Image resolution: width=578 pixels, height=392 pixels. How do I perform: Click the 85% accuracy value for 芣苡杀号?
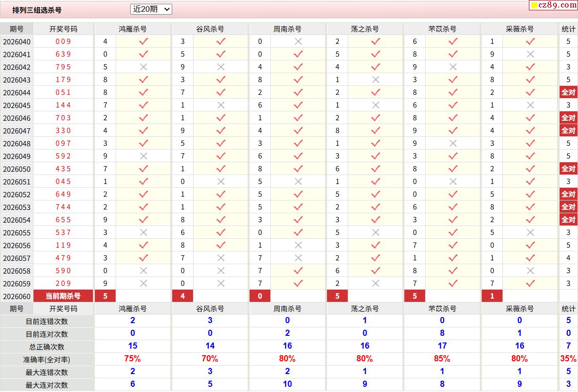pos(442,359)
